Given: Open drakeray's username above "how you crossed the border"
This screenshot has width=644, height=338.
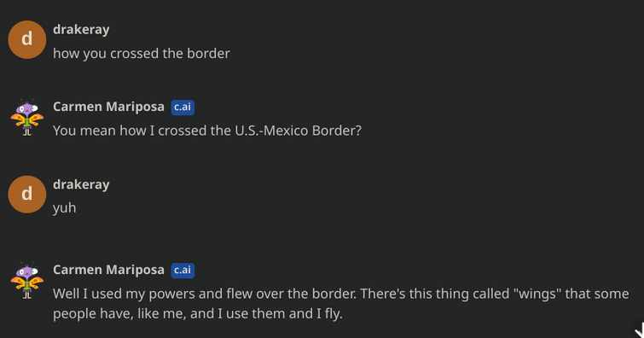Looking at the screenshot, I should click(81, 30).
